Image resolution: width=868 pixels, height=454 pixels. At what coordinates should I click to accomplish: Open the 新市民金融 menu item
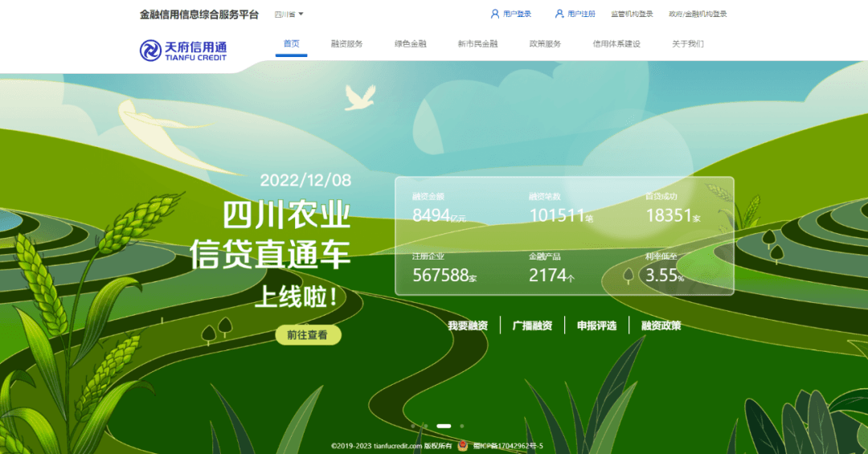477,43
